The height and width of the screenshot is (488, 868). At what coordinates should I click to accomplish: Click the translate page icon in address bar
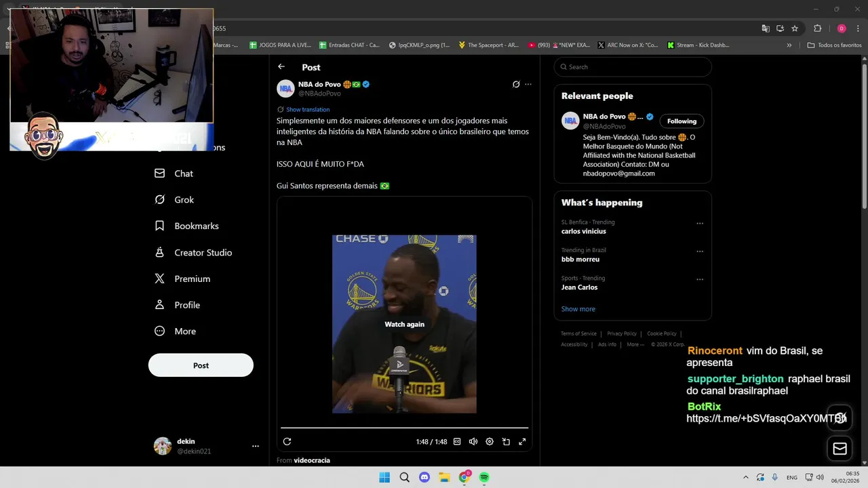click(x=766, y=28)
